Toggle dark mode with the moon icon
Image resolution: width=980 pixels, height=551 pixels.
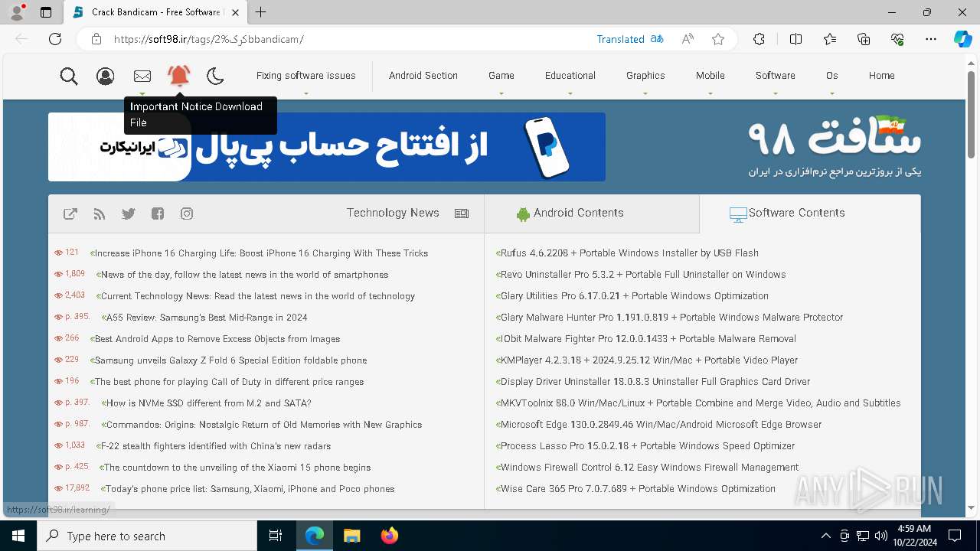[215, 76]
